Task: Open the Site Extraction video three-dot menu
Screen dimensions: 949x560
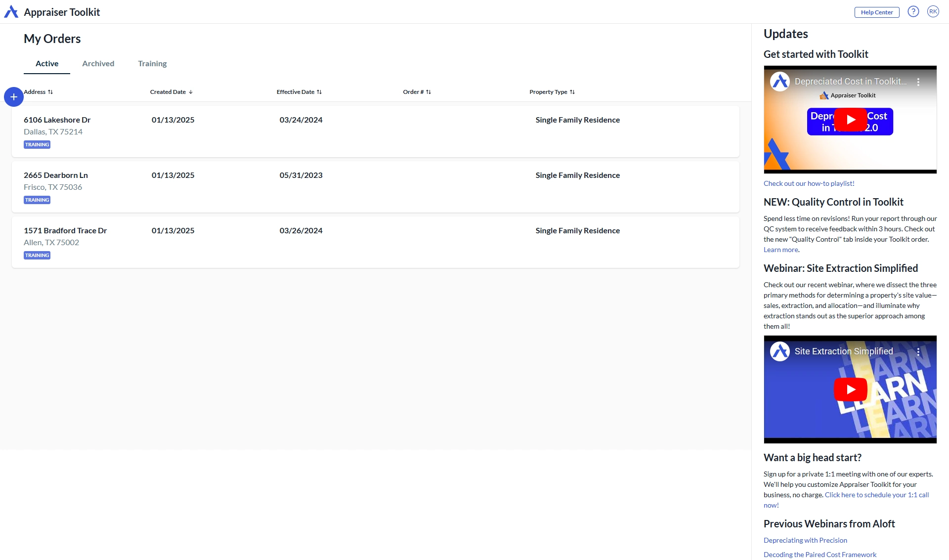Action: tap(918, 352)
